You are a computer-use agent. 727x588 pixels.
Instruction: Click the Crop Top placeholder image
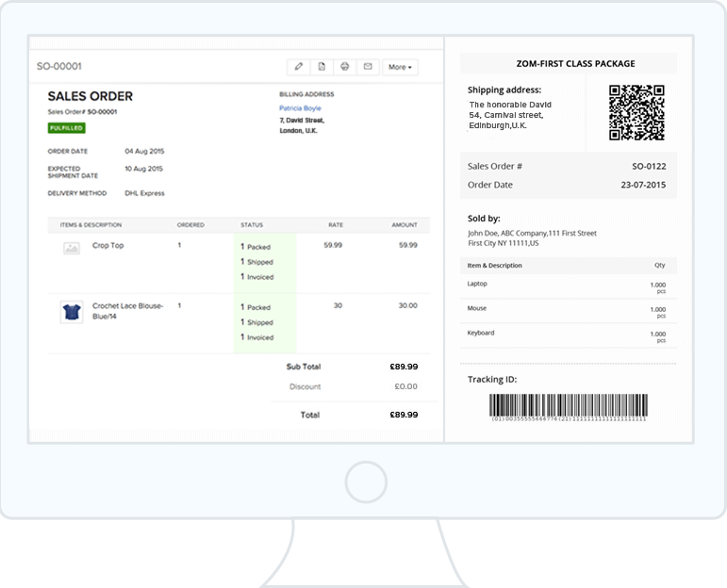[x=72, y=249]
